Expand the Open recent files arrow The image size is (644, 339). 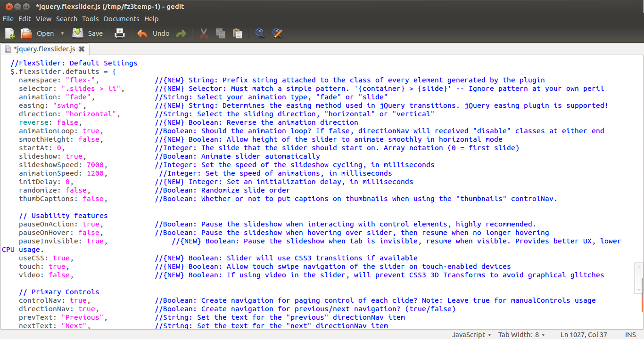click(x=62, y=33)
